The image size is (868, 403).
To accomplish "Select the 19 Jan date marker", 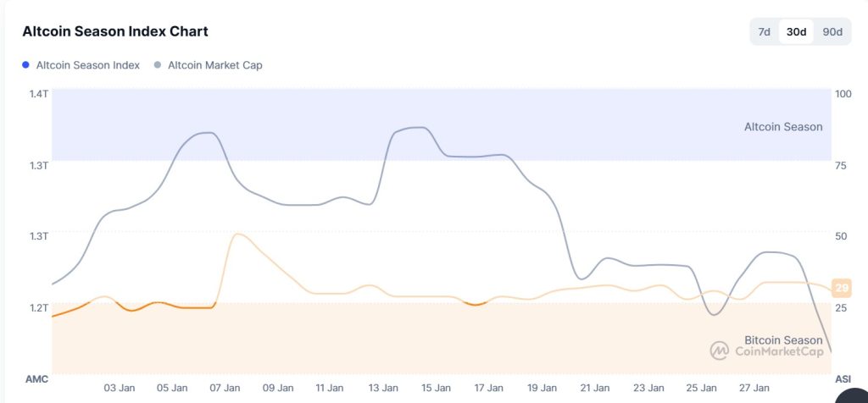I will tap(542, 388).
